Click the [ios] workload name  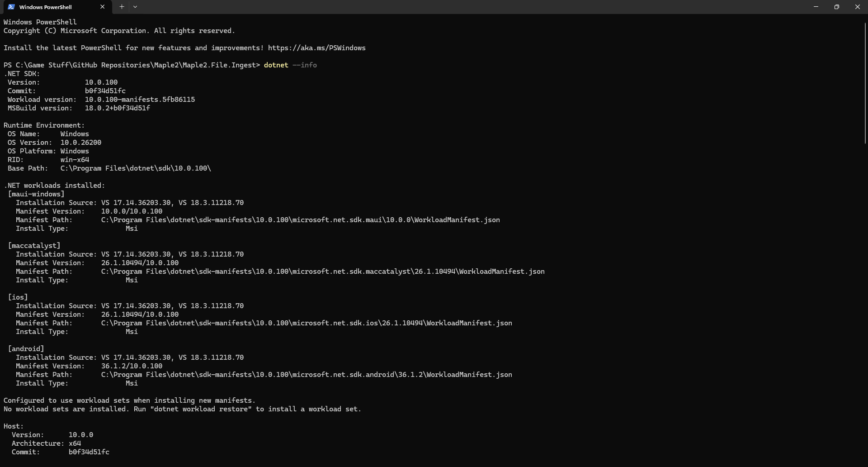pos(18,297)
